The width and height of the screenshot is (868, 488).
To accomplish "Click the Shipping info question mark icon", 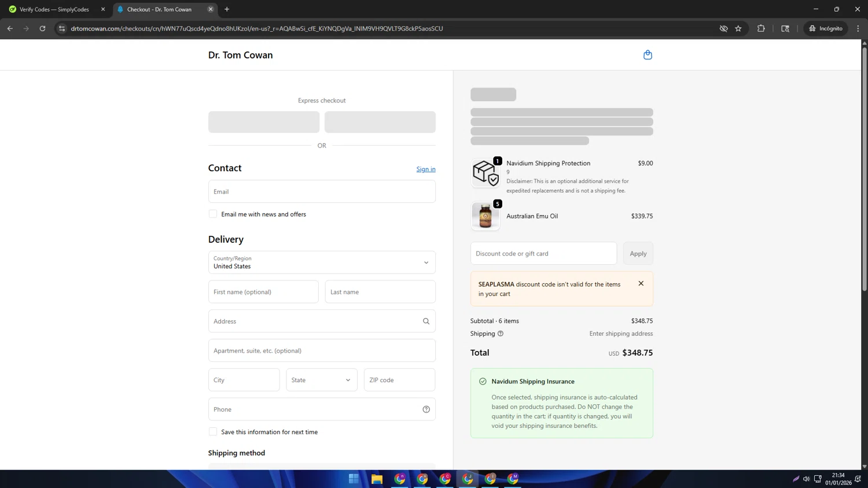I will click(x=501, y=334).
